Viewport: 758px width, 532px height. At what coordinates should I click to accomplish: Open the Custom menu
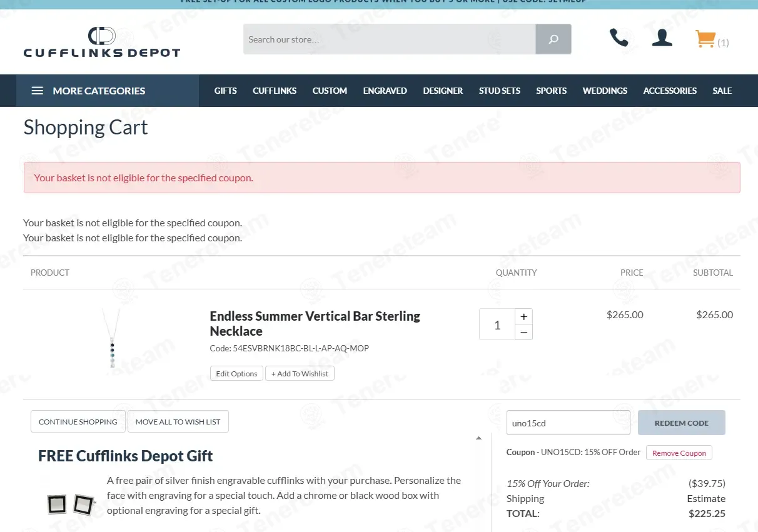pyautogui.click(x=330, y=91)
